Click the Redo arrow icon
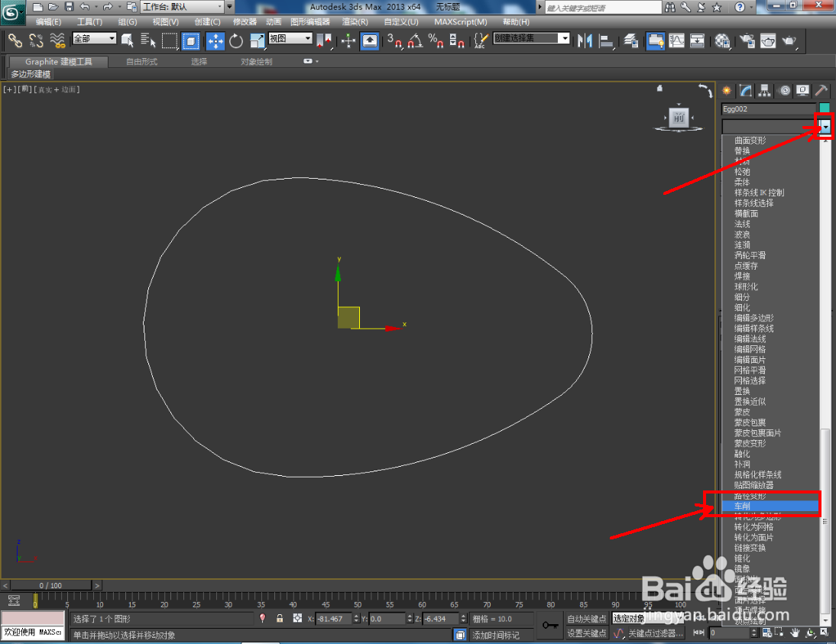836x644 pixels. click(108, 7)
